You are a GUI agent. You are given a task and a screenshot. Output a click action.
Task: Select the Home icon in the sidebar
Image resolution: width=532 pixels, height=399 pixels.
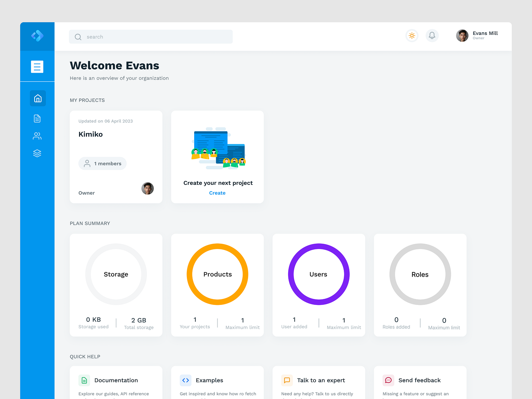(x=37, y=98)
